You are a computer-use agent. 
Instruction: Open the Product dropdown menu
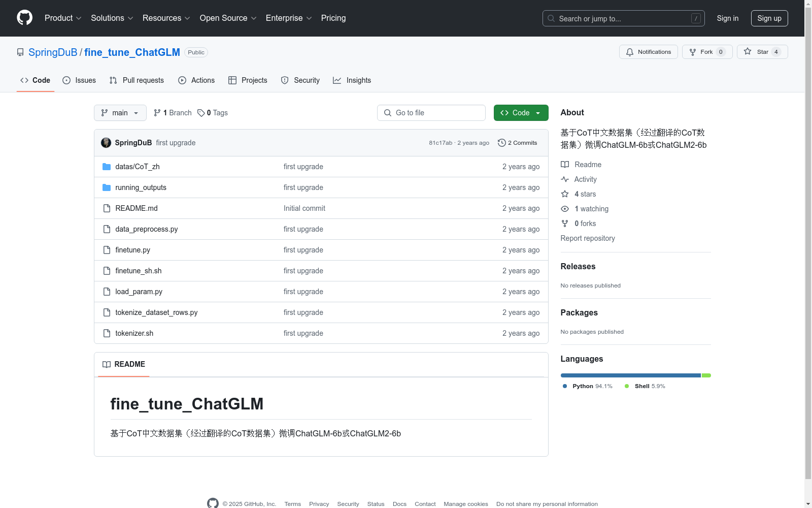[63, 18]
